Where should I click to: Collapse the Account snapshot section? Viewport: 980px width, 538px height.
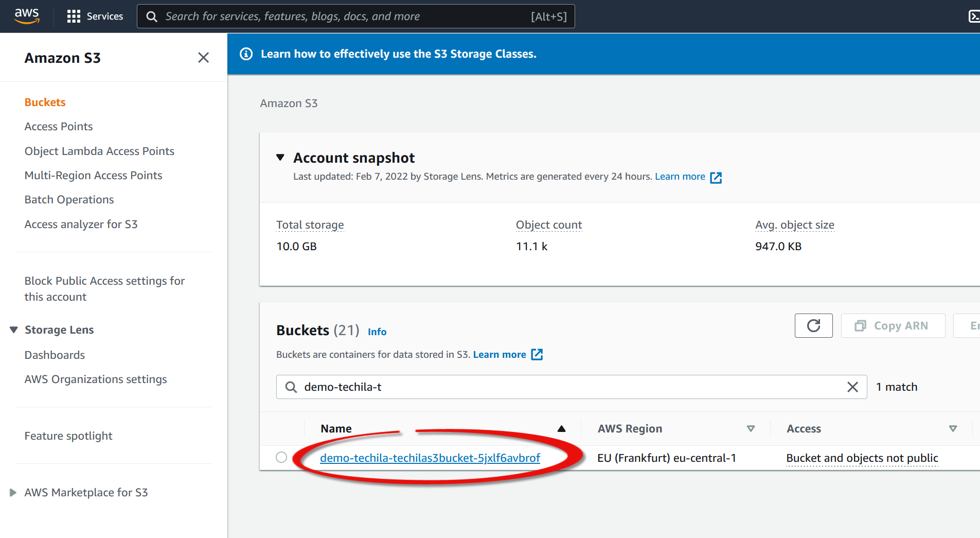point(280,158)
